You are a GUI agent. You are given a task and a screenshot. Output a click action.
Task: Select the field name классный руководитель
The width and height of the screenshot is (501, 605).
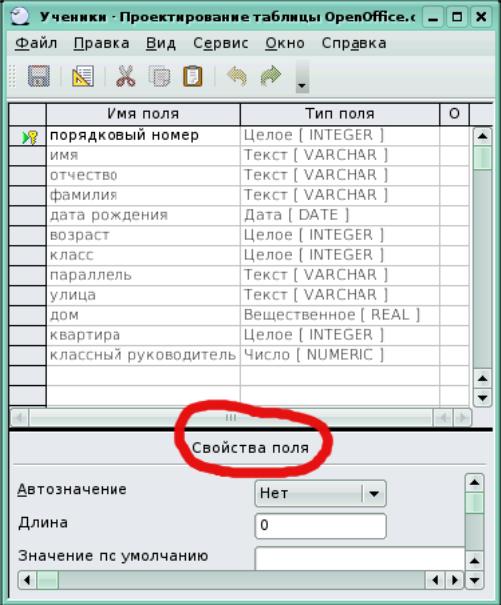[143, 355]
